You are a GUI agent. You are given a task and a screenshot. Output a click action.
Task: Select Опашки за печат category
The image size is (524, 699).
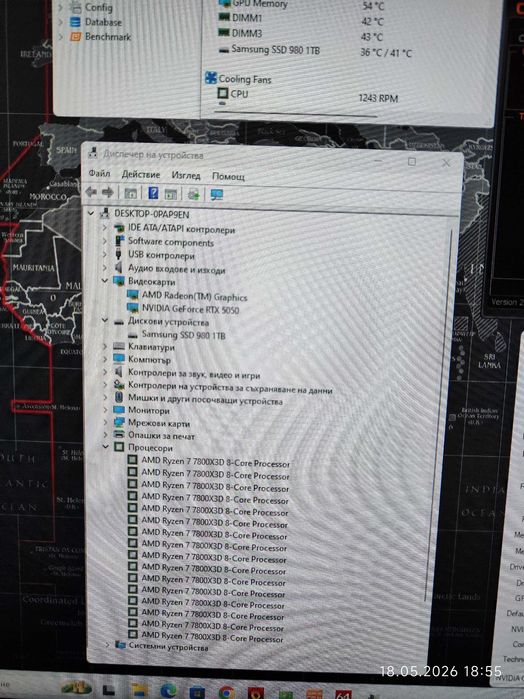pyautogui.click(x=161, y=436)
